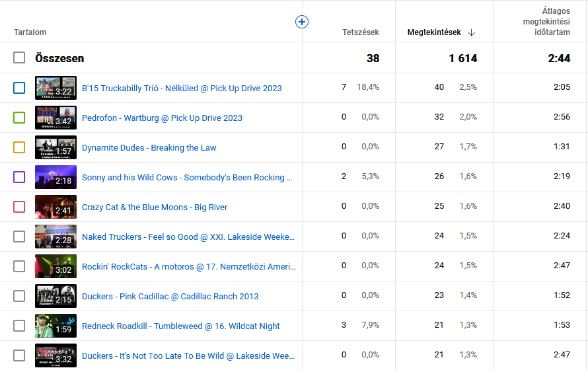Toggle the Összesen total checkbox
The height and width of the screenshot is (370, 588).
point(19,58)
